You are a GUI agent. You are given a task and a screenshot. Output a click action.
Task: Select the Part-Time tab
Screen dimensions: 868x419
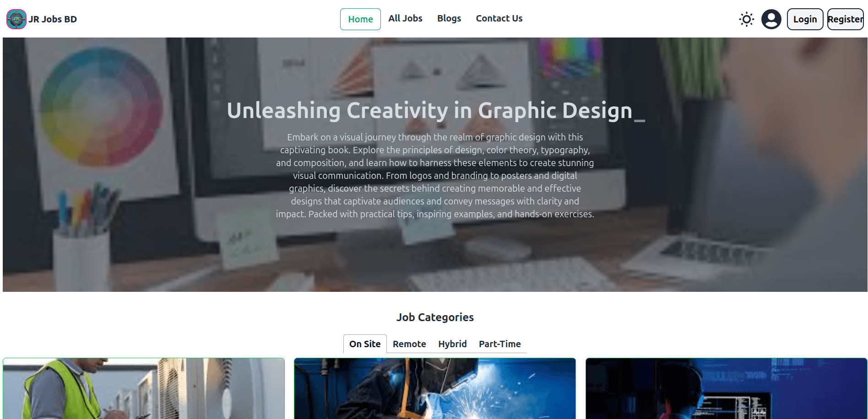(x=500, y=344)
